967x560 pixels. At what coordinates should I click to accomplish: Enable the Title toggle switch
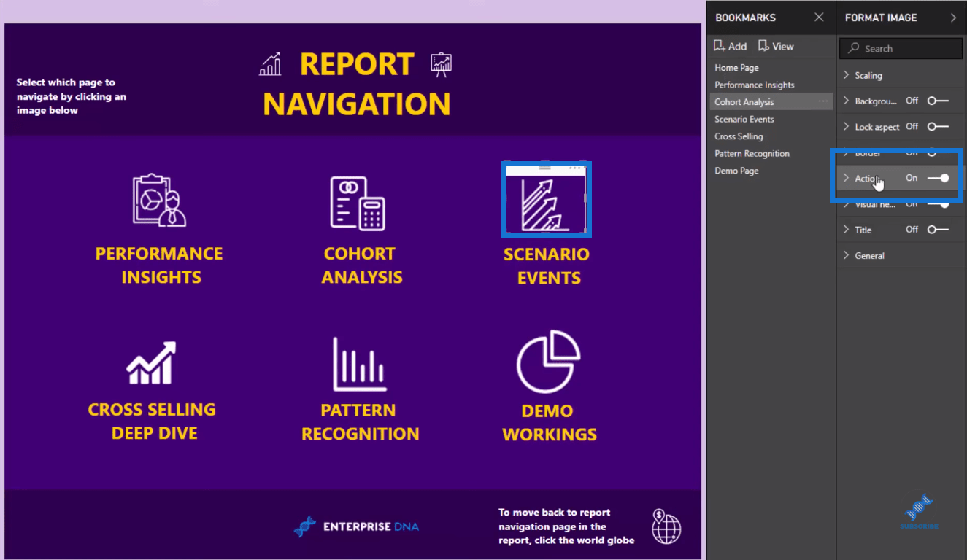938,230
